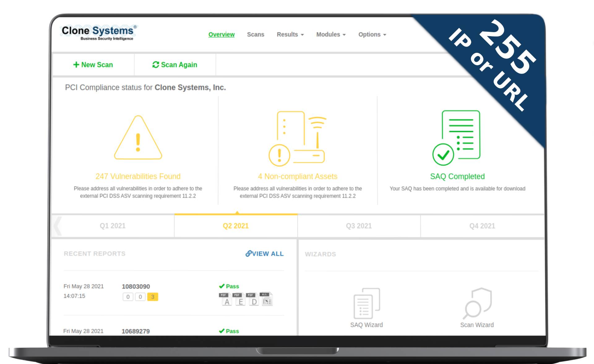Viewport: 594px width, 364px height.
Task: Click second zero severity count box of 10803090
Action: [140, 297]
